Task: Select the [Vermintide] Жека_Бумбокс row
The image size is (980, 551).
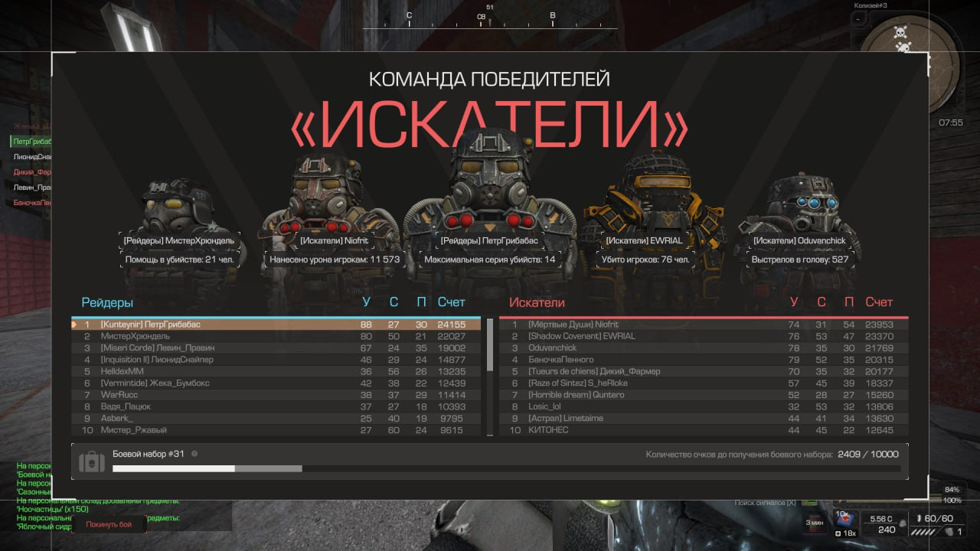Action: 276,383
